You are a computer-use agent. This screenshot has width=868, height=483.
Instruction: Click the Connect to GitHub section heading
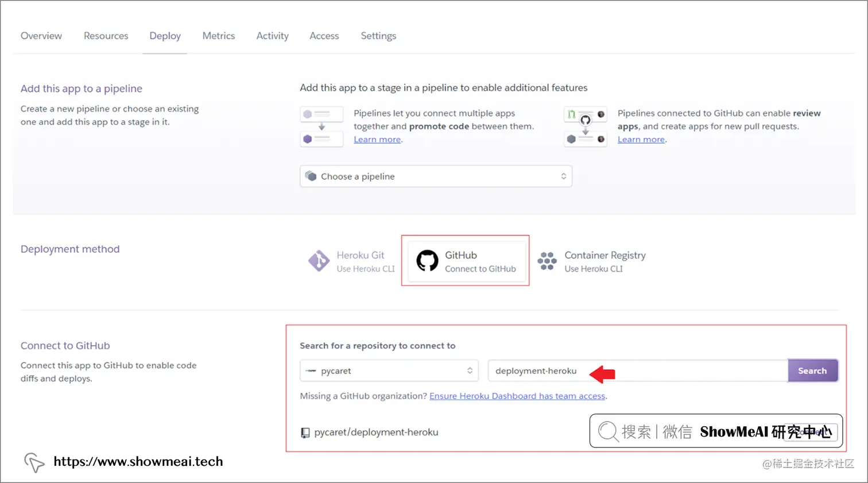tap(65, 346)
